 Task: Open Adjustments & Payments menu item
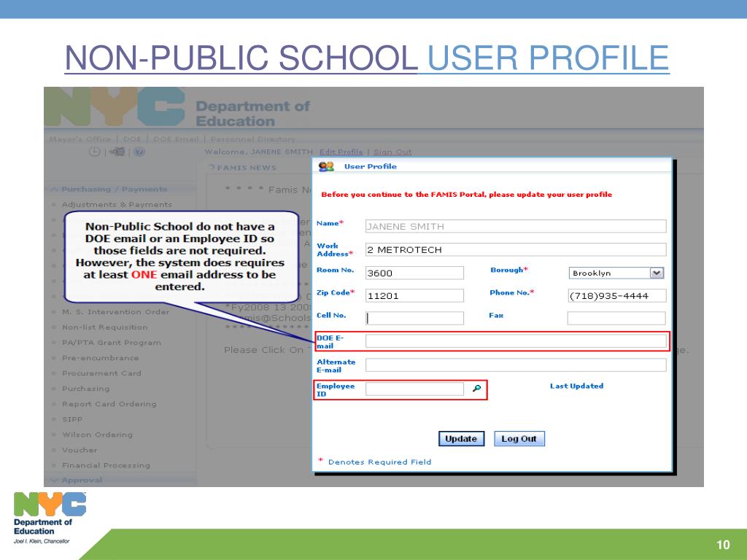[117, 205]
